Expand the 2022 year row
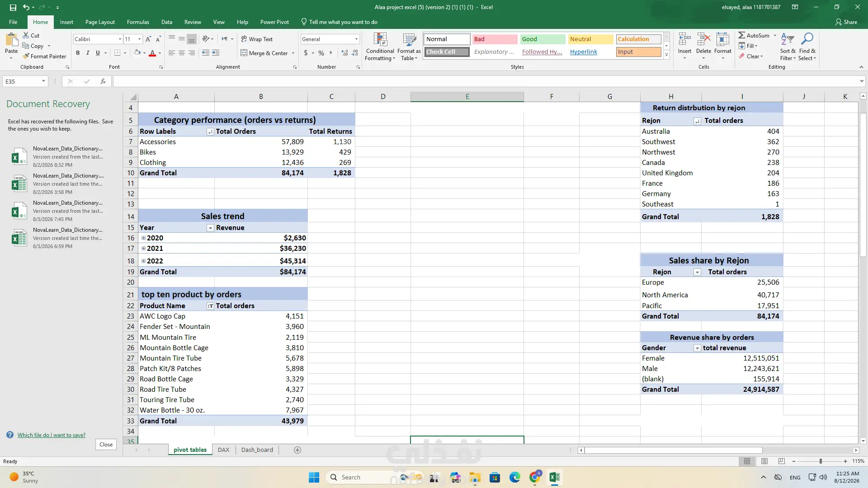 [143, 261]
